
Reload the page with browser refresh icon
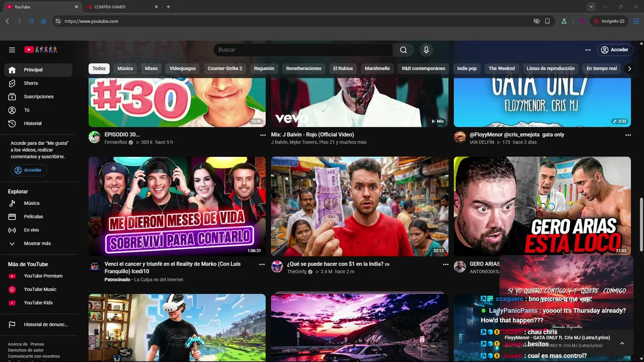tap(31, 21)
